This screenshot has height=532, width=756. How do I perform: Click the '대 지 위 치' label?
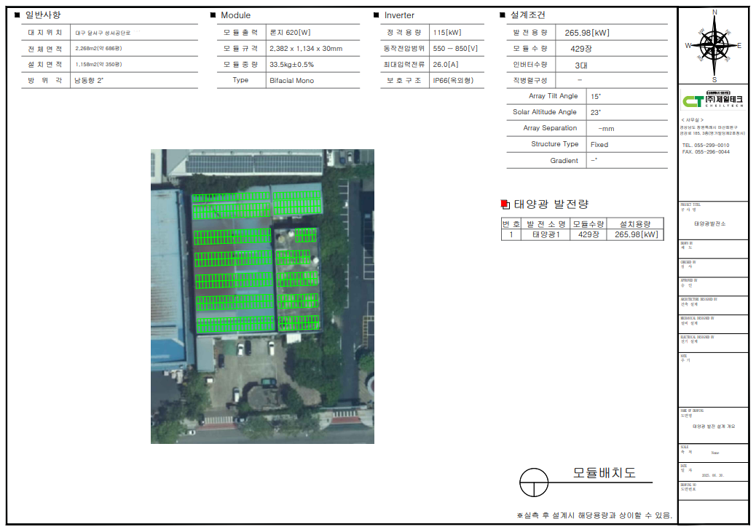(45, 32)
